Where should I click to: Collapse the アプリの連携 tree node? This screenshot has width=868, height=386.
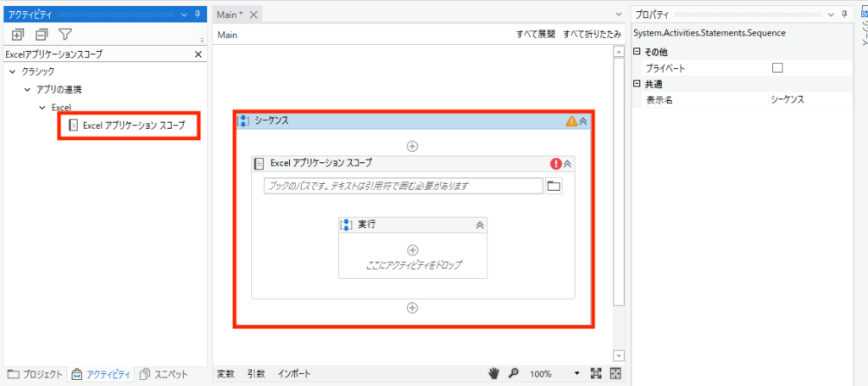tap(28, 90)
